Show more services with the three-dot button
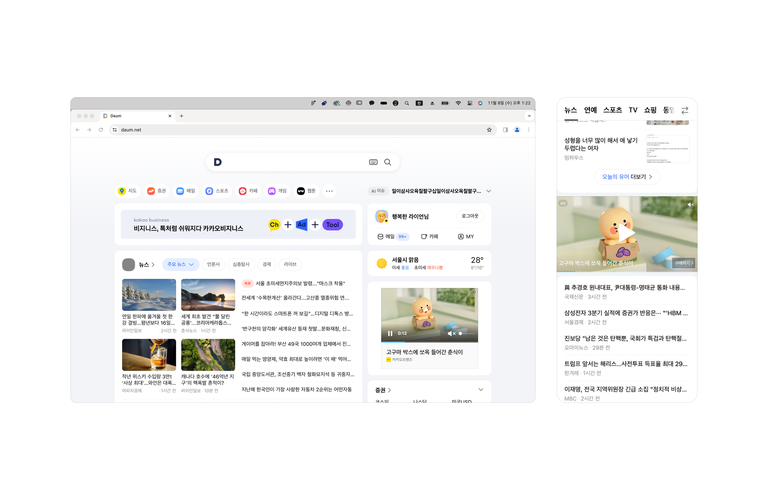The width and height of the screenshot is (768, 500). click(x=329, y=191)
